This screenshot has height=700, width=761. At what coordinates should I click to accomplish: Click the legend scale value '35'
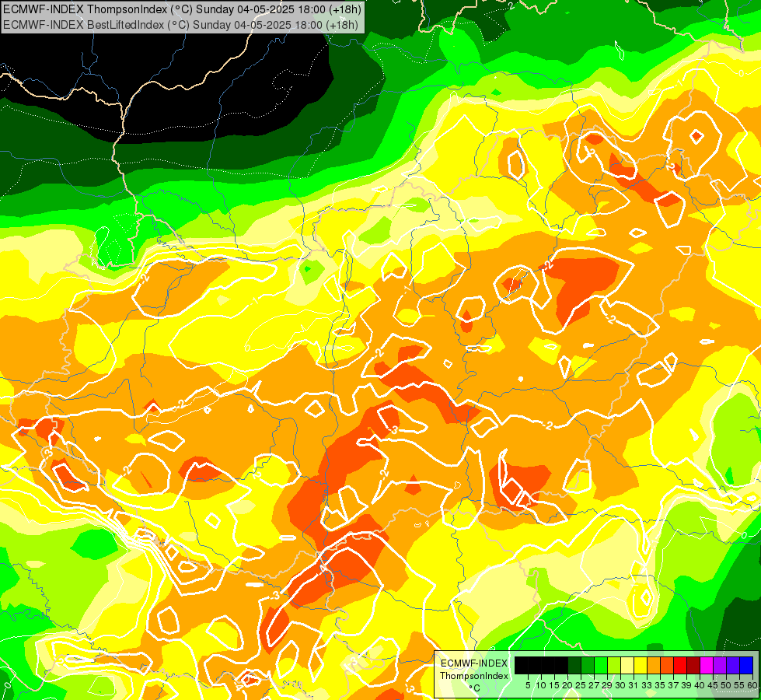coord(660,685)
